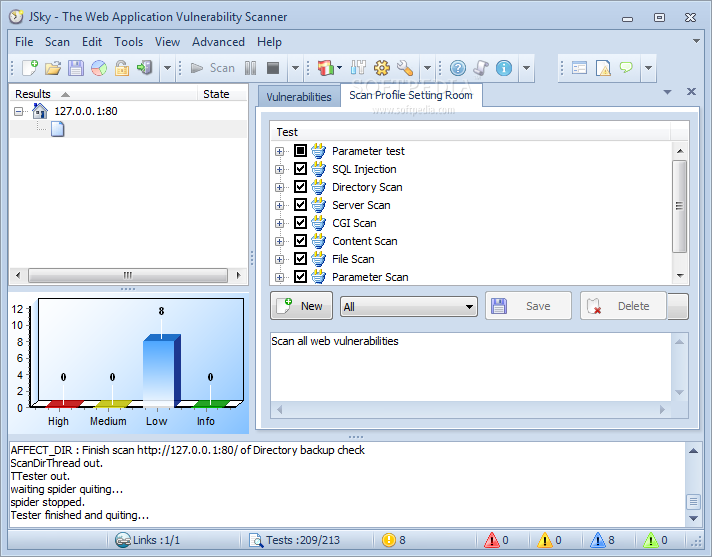The width and height of the screenshot is (712, 557).
Task: Expand the Parameter test tree node
Action: click(280, 152)
